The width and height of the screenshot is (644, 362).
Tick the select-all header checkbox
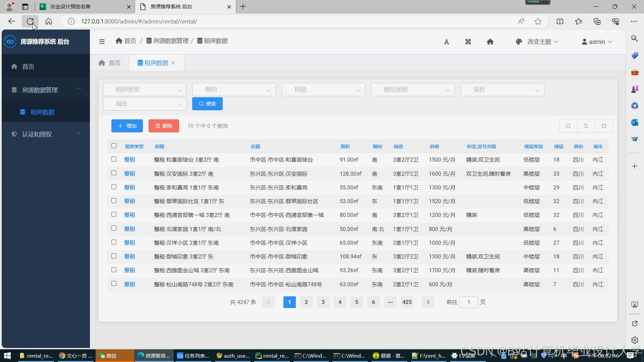click(114, 146)
